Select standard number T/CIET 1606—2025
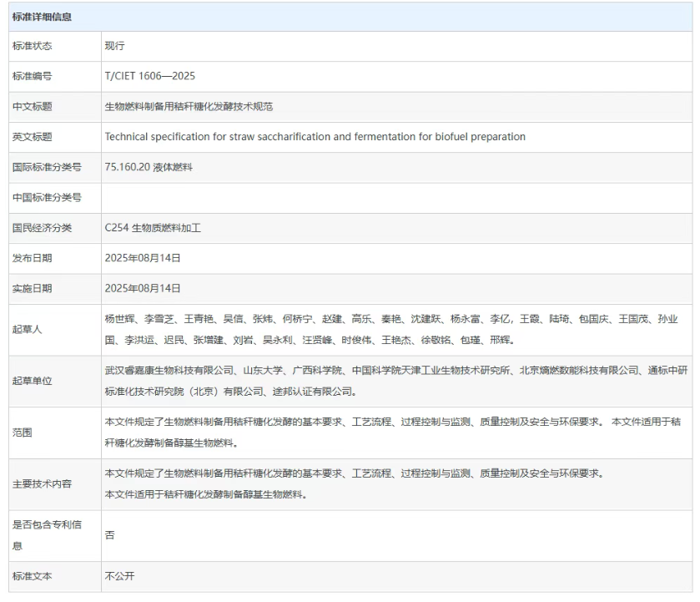This screenshot has height=602, width=700. click(x=149, y=76)
